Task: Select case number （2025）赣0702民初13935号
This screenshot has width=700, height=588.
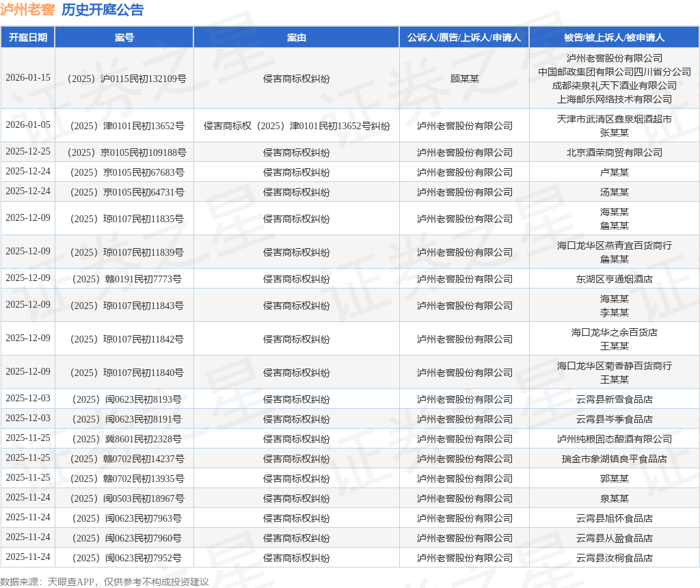Action: pyautogui.click(x=124, y=479)
